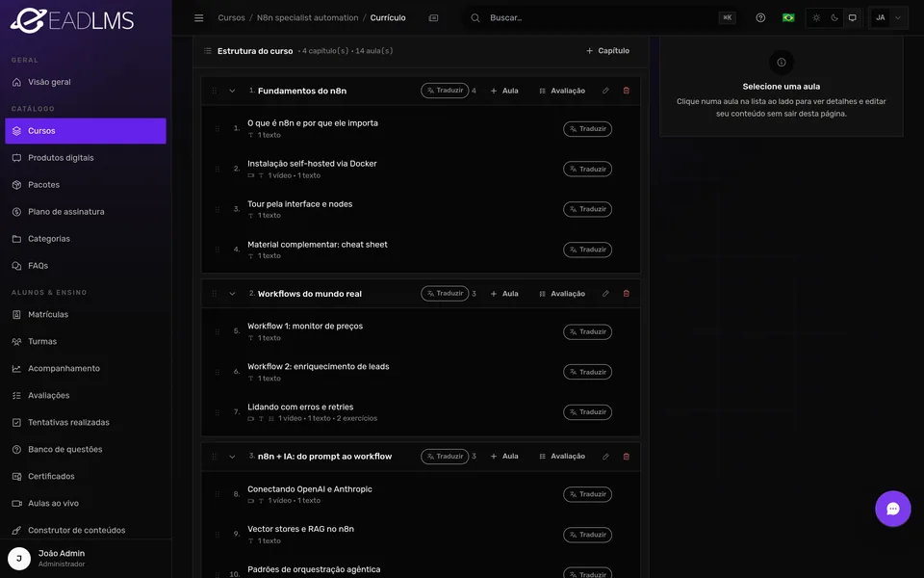Translate the Workflows do mundo real chapter
Viewport: 924px width, 578px height.
tap(445, 293)
